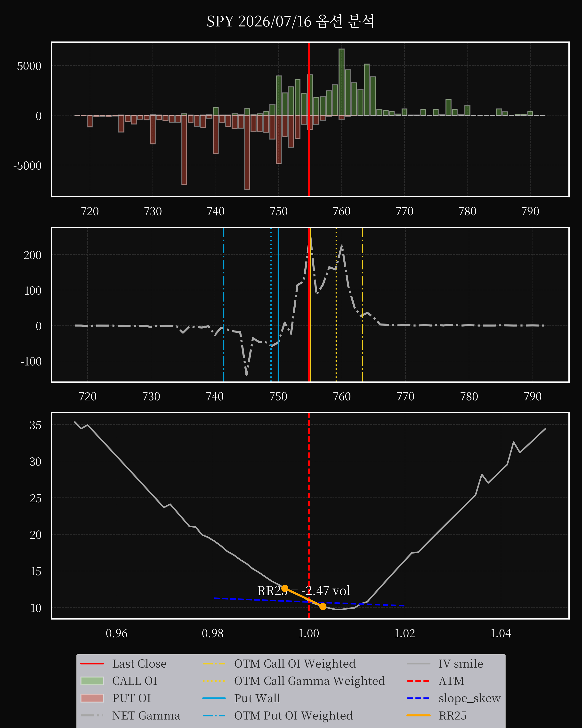
Task: Click the OTM Call OI Weighted legend label
Action: click(295, 664)
